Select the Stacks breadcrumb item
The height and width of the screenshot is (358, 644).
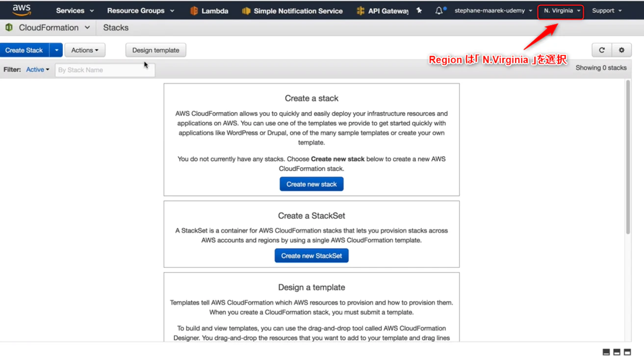(116, 27)
